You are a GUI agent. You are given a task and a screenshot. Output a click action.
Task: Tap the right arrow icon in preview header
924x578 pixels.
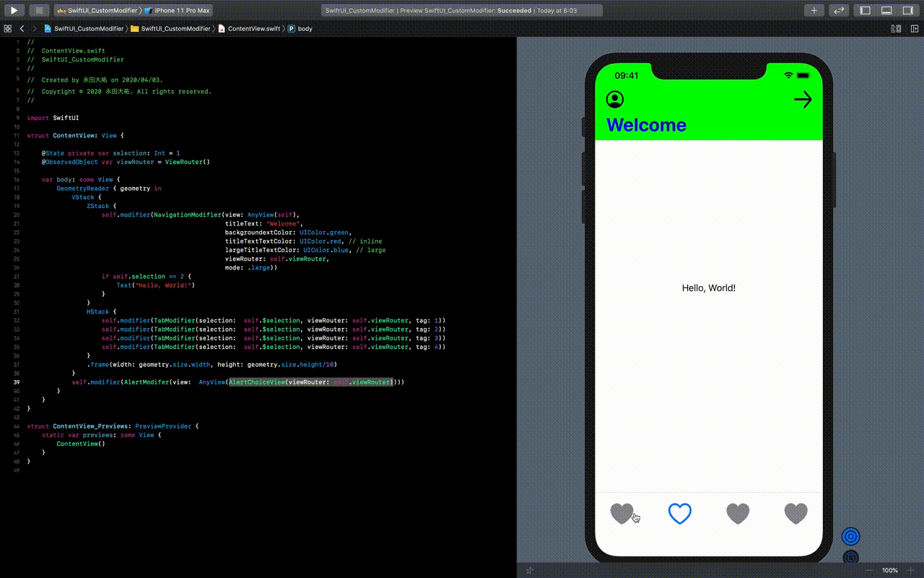coord(803,100)
